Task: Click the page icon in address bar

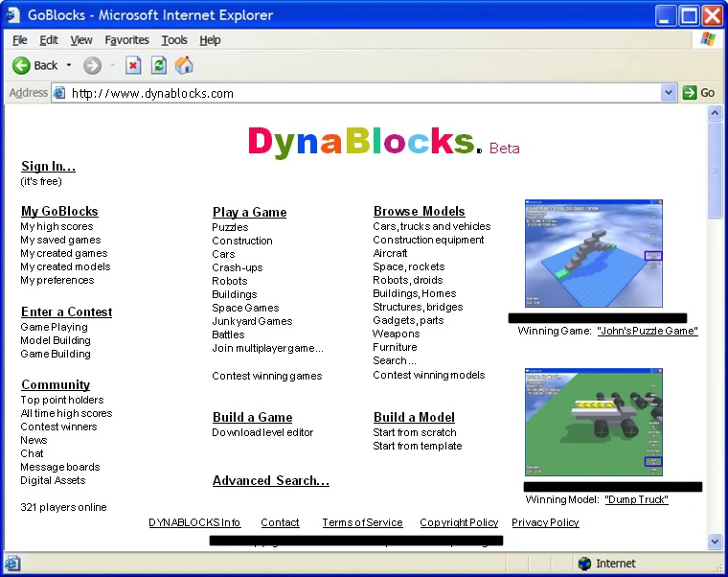Action: tap(59, 93)
